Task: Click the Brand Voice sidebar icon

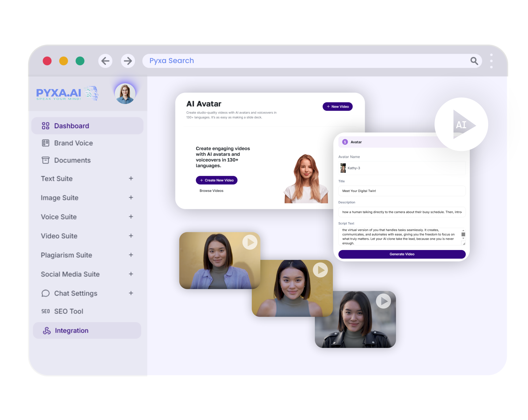Action: pyautogui.click(x=46, y=143)
